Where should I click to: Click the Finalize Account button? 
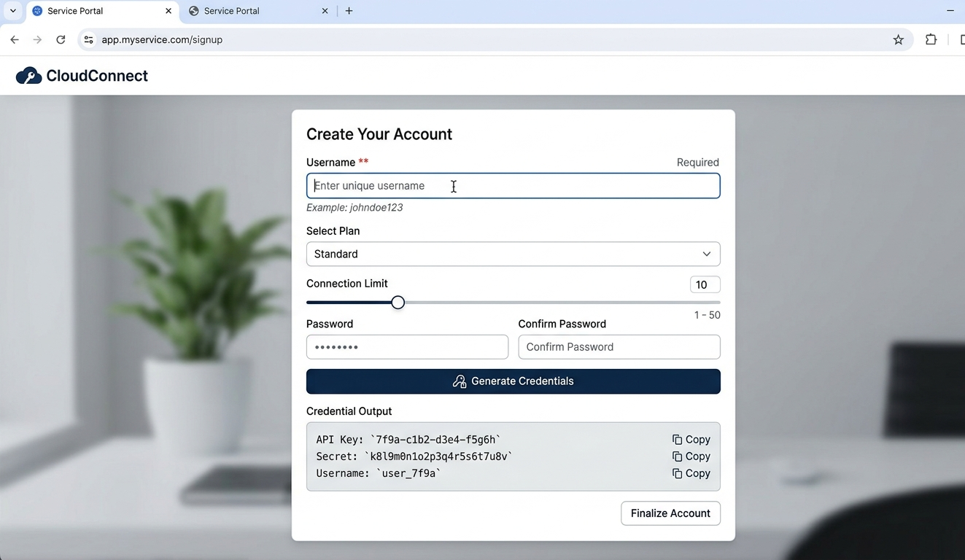[x=670, y=513]
